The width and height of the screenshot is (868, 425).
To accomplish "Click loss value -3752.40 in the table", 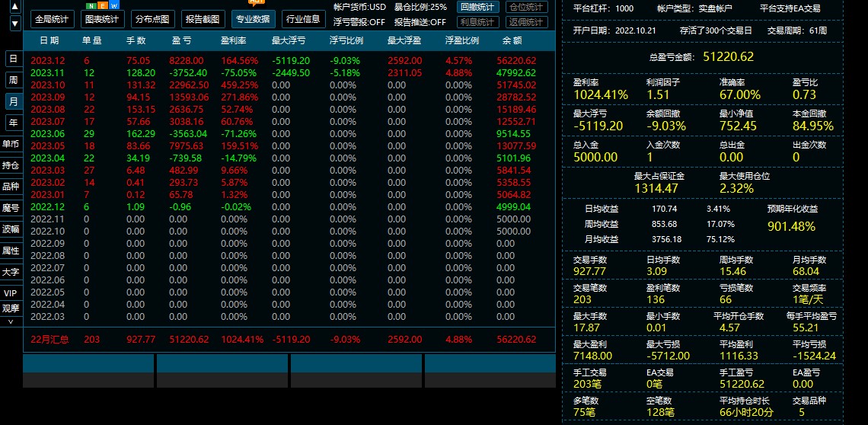I will [189, 72].
